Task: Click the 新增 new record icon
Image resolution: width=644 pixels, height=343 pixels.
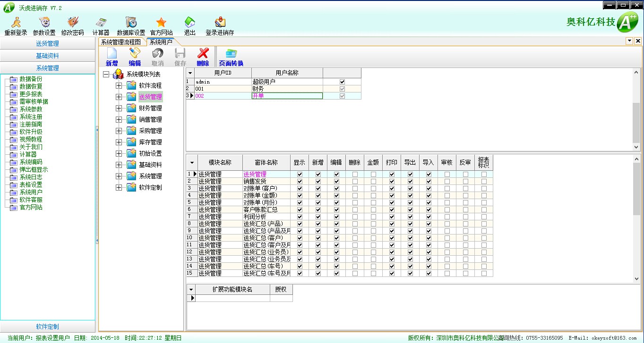Action: (x=112, y=53)
